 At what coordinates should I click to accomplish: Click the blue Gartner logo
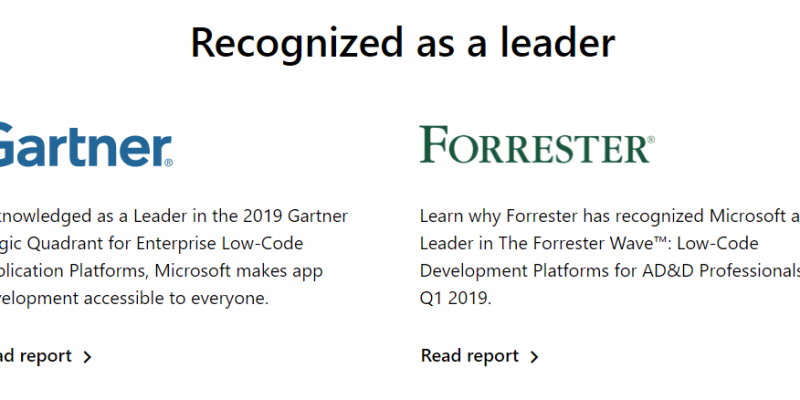[86, 144]
